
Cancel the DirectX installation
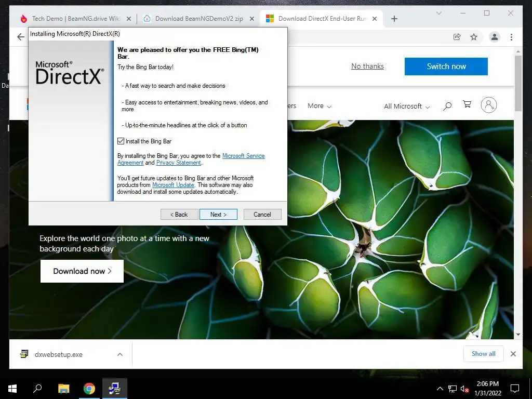[x=262, y=215]
